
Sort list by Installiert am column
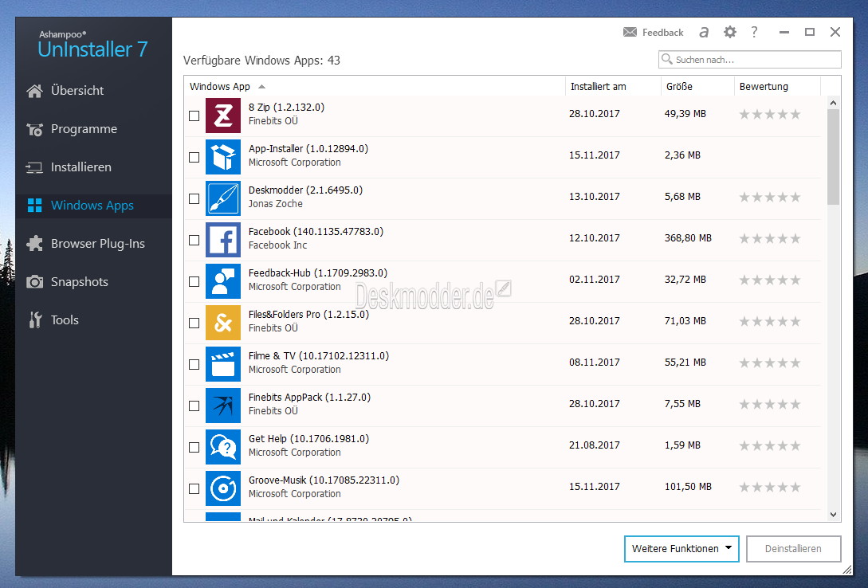coord(613,86)
